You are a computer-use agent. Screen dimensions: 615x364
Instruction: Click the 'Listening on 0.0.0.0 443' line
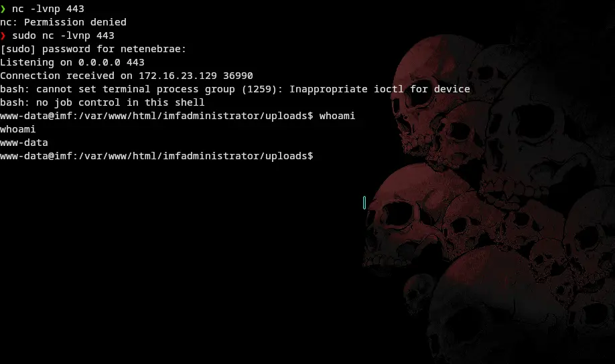coord(72,62)
